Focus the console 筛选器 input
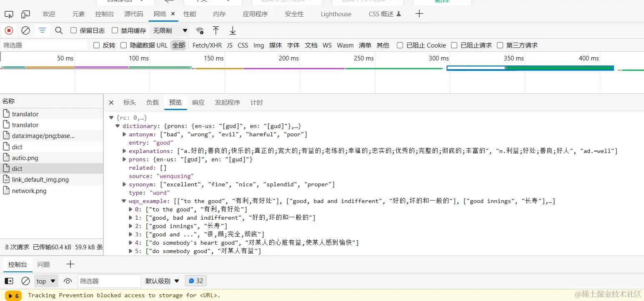This screenshot has height=301, width=644. [109, 281]
